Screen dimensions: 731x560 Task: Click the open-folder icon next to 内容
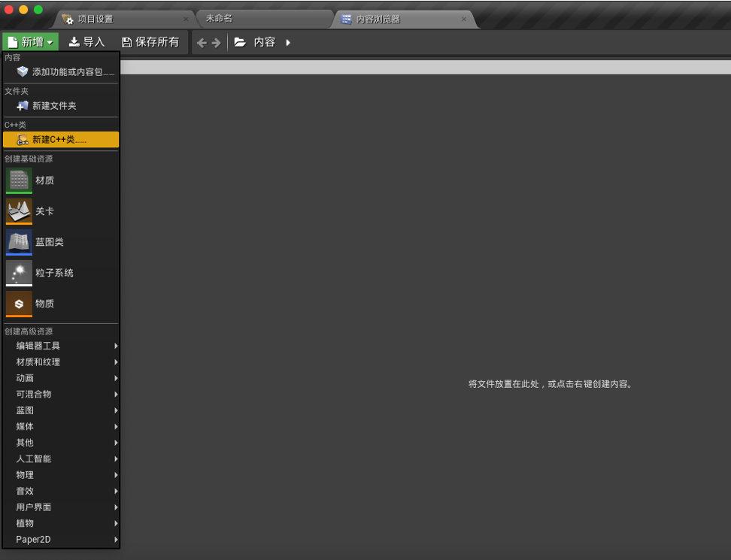point(240,42)
